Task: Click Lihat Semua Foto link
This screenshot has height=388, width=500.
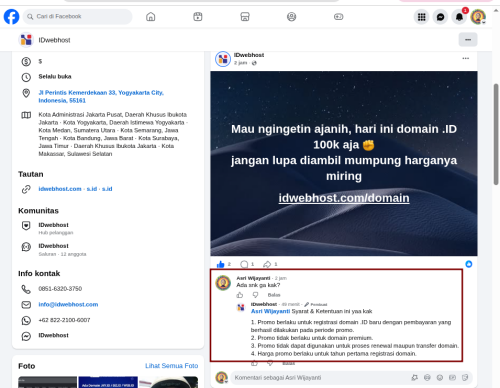Action: pos(172,366)
